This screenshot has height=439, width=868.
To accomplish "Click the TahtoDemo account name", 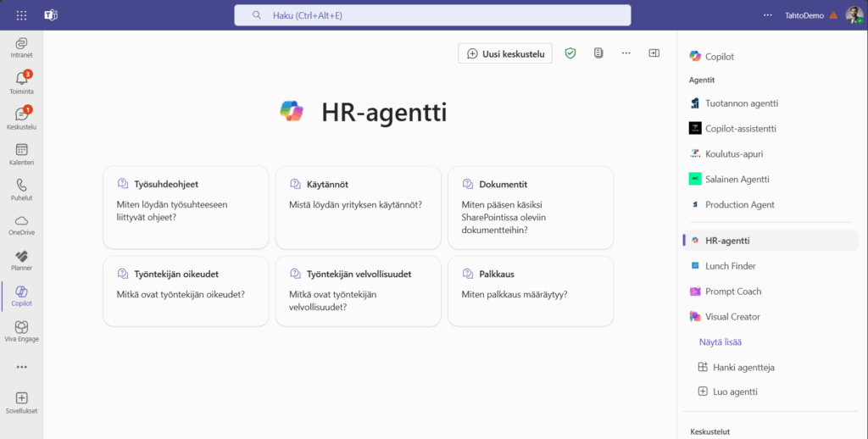I will pyautogui.click(x=804, y=15).
